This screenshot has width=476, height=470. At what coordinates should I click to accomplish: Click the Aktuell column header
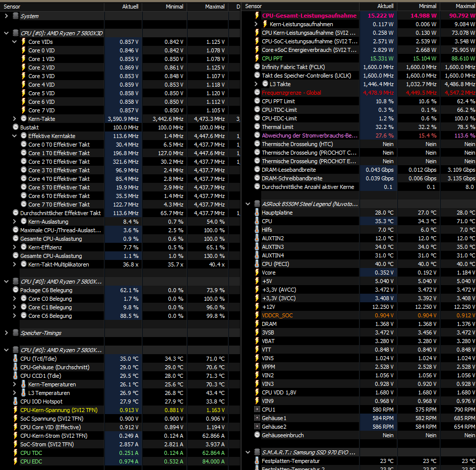click(130, 6)
